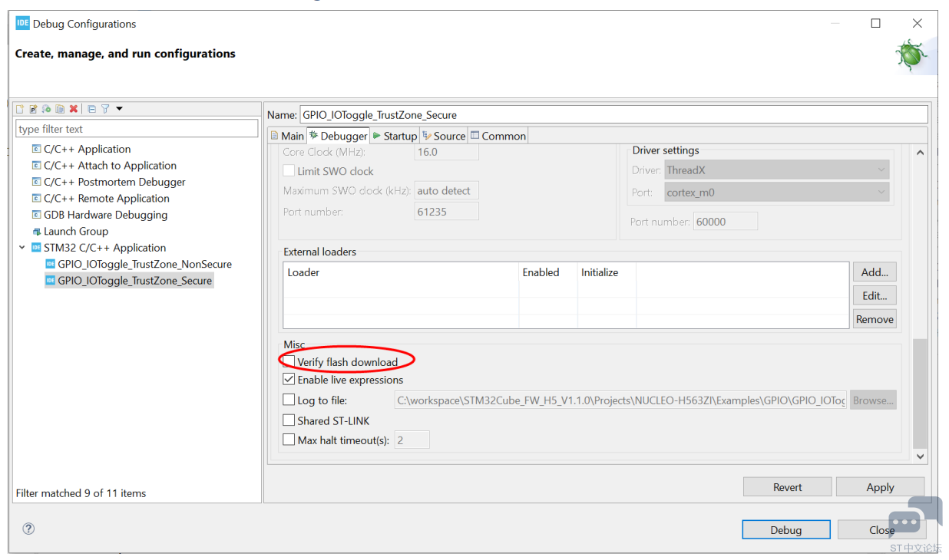
Task: Click the Initialize column header
Action: 607,272
